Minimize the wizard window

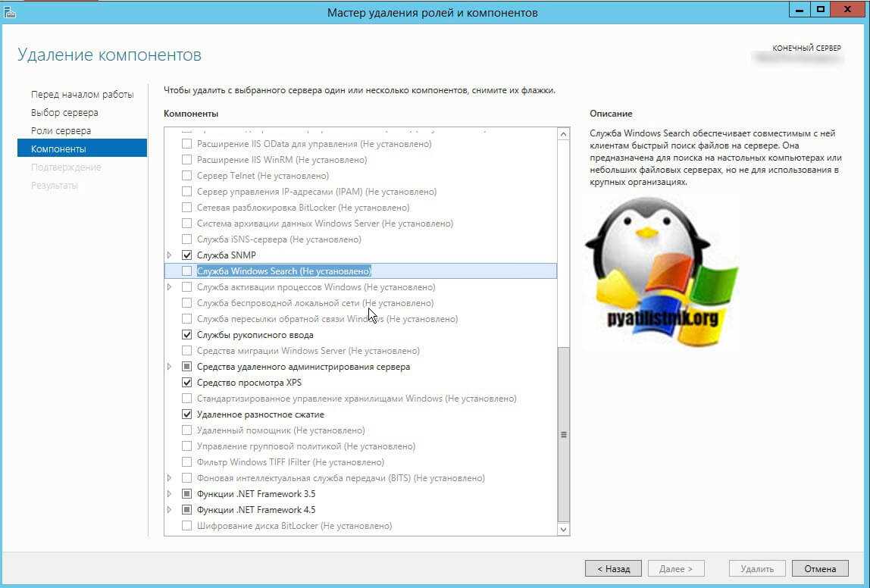[800, 10]
